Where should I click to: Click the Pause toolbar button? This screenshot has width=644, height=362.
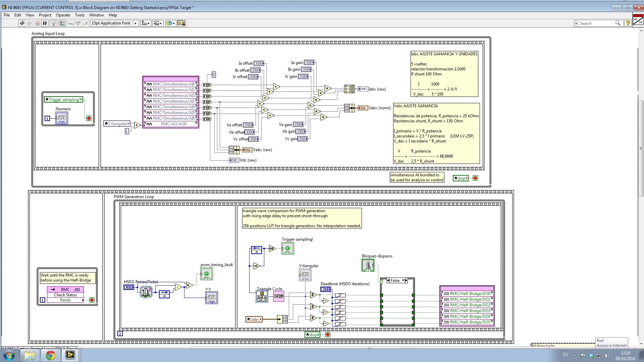coord(45,23)
